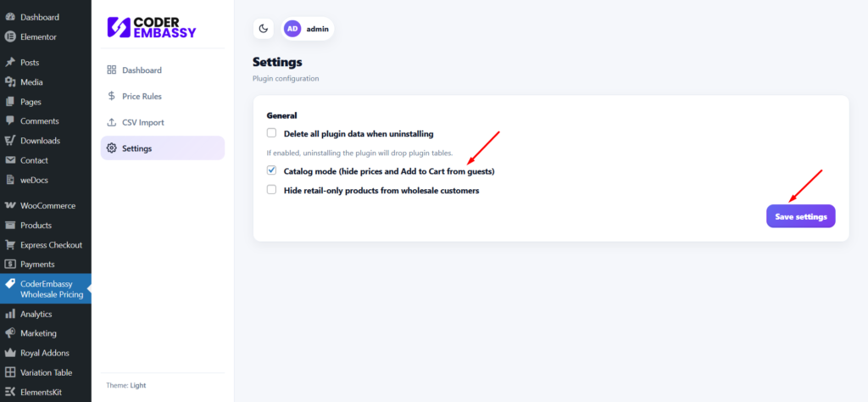Open the Marketing menu item
The width and height of the screenshot is (868, 402).
[x=38, y=333]
